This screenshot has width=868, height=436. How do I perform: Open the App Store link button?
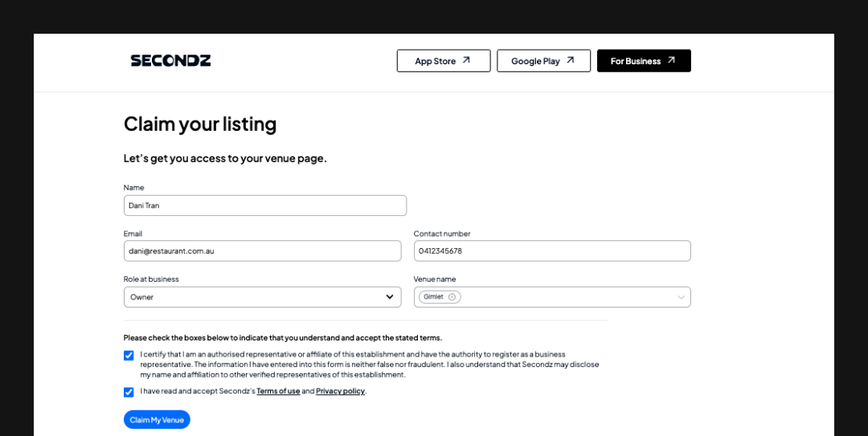point(443,61)
